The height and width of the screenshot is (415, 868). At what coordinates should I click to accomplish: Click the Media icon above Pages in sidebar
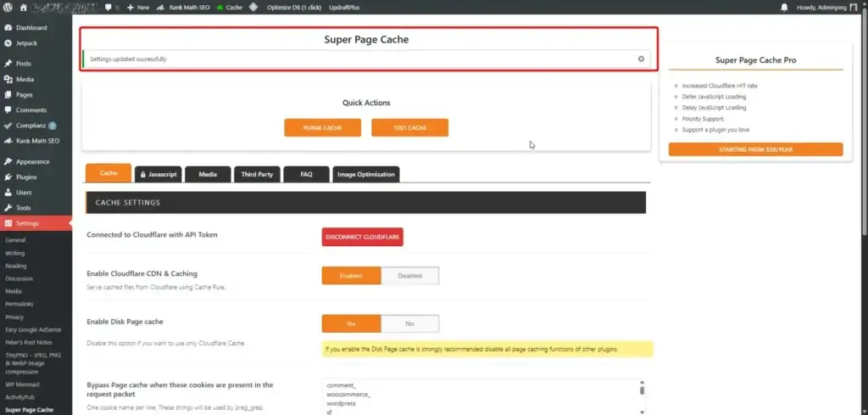click(8, 79)
